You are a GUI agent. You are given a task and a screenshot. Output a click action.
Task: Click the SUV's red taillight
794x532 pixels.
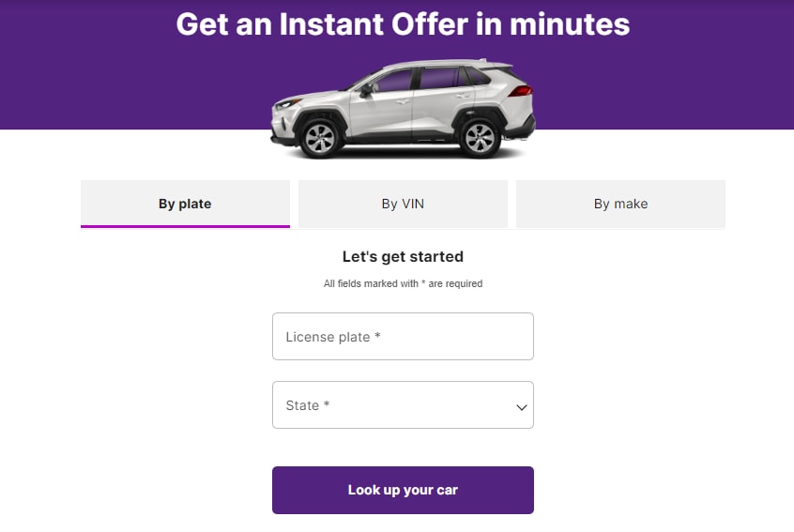coord(520,91)
